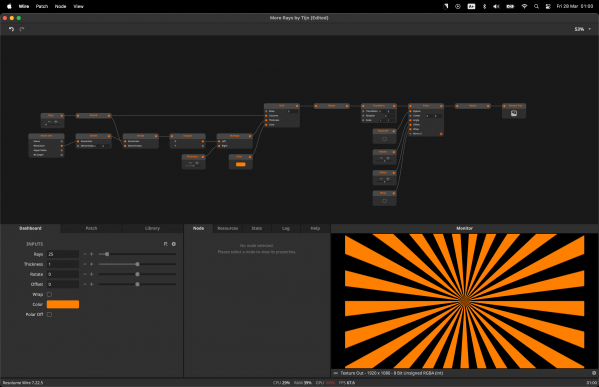This screenshot has width=599, height=387.
Task: Click the Rays value field showing 25
Action: [63, 254]
